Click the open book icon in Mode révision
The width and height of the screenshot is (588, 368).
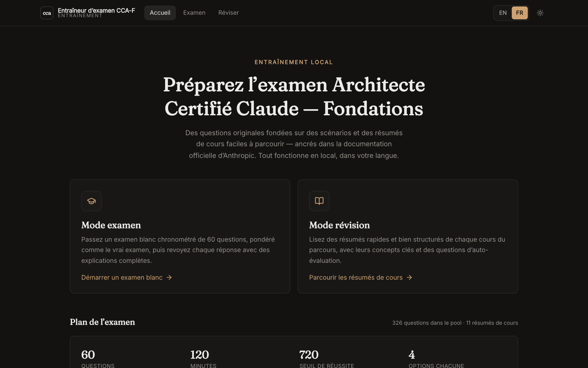coord(319,201)
